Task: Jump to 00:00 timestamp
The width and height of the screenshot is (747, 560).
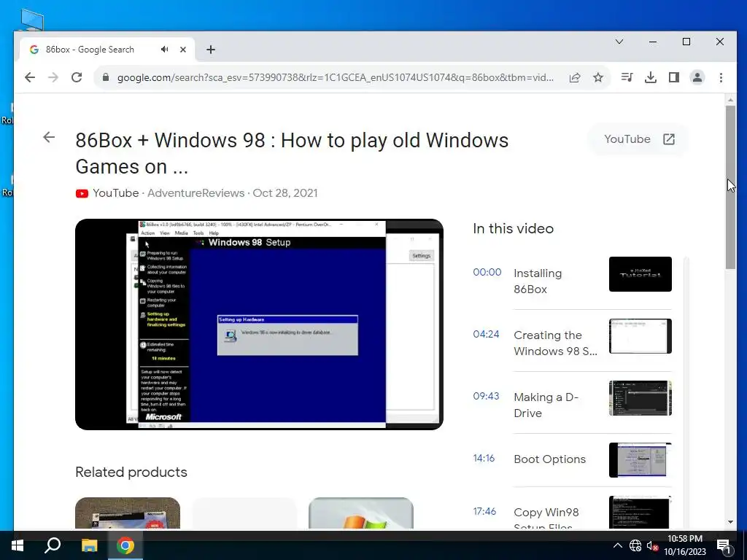Action: pyautogui.click(x=487, y=272)
